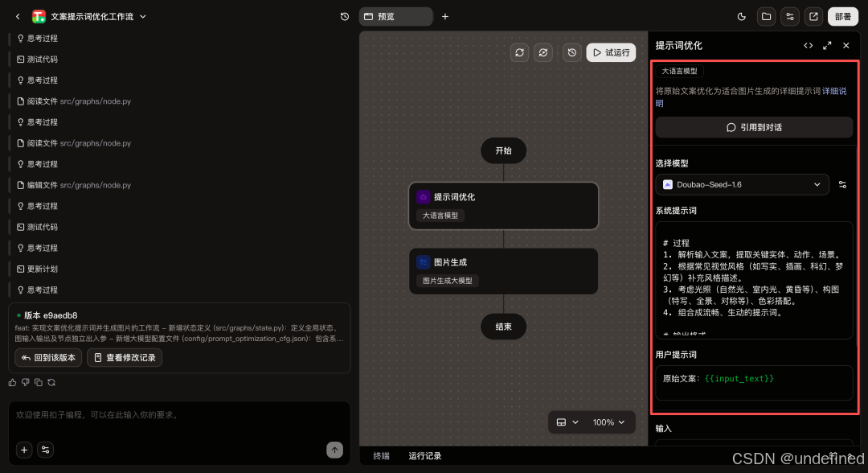
Task: Toggle dark mode with the moon icon
Action: point(742,17)
